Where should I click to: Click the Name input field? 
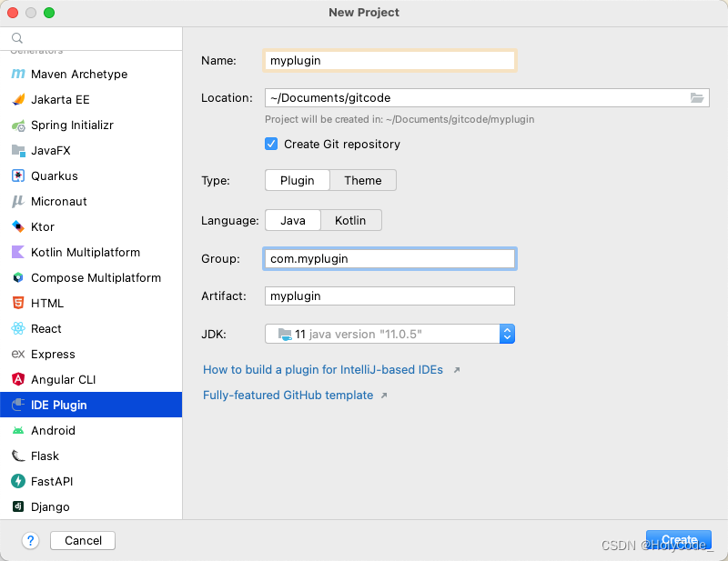click(389, 60)
